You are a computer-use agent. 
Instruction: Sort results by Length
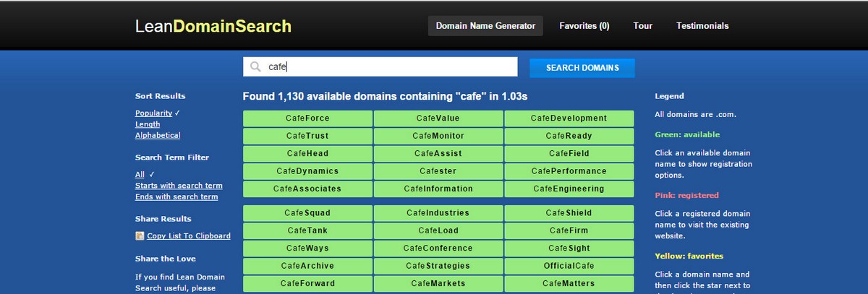[x=148, y=124]
